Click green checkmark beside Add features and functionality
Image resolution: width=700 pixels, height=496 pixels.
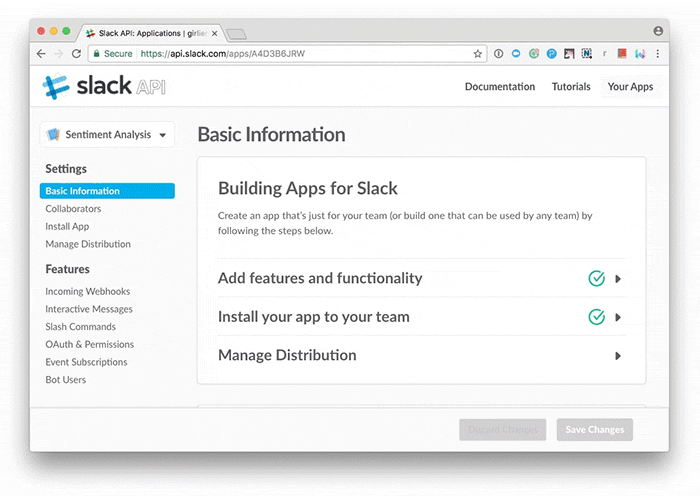point(596,279)
